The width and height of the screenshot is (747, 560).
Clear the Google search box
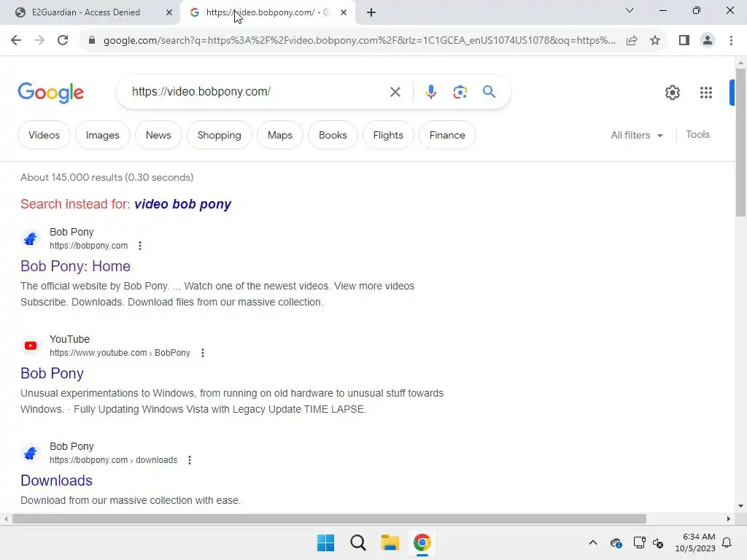coord(395,92)
